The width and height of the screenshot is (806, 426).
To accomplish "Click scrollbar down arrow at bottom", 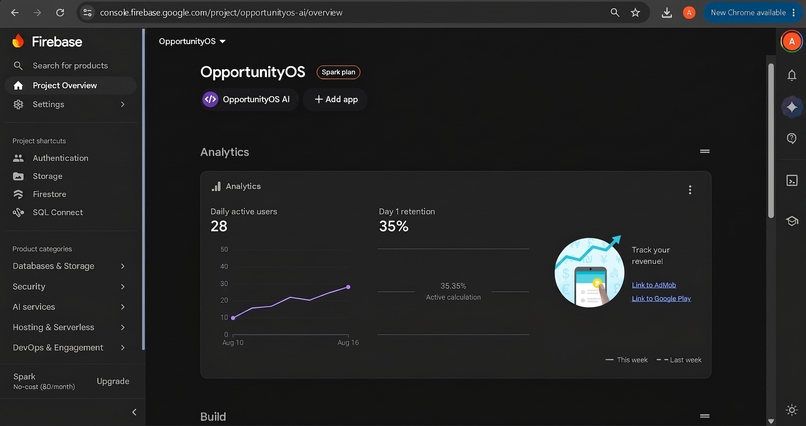I will point(771,421).
